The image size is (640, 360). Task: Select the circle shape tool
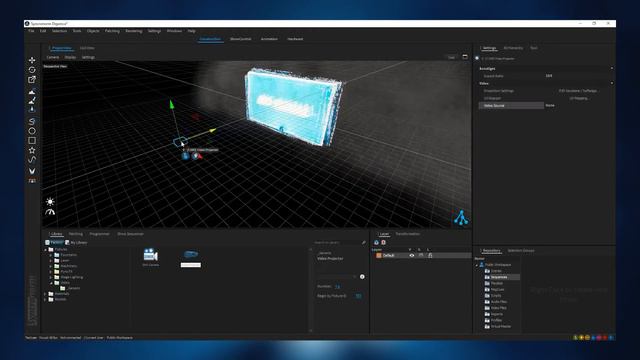click(32, 131)
